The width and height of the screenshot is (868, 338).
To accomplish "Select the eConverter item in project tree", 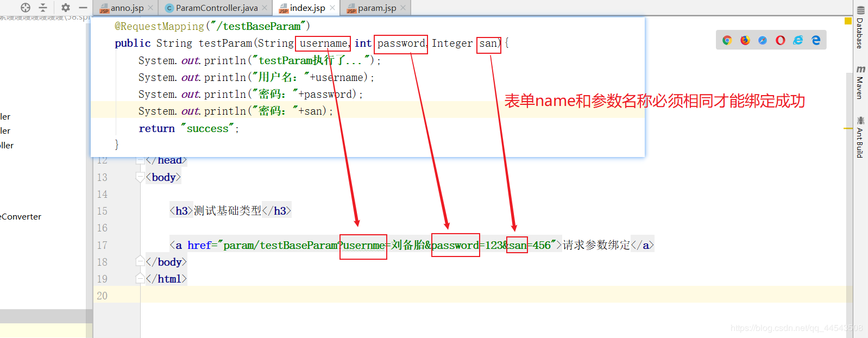I will click(21, 216).
